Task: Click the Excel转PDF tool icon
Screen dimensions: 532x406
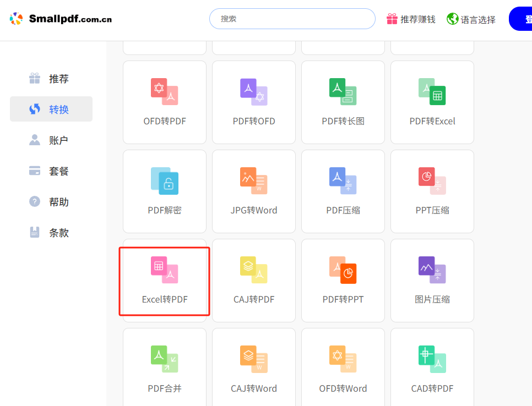Action: pyautogui.click(x=165, y=270)
